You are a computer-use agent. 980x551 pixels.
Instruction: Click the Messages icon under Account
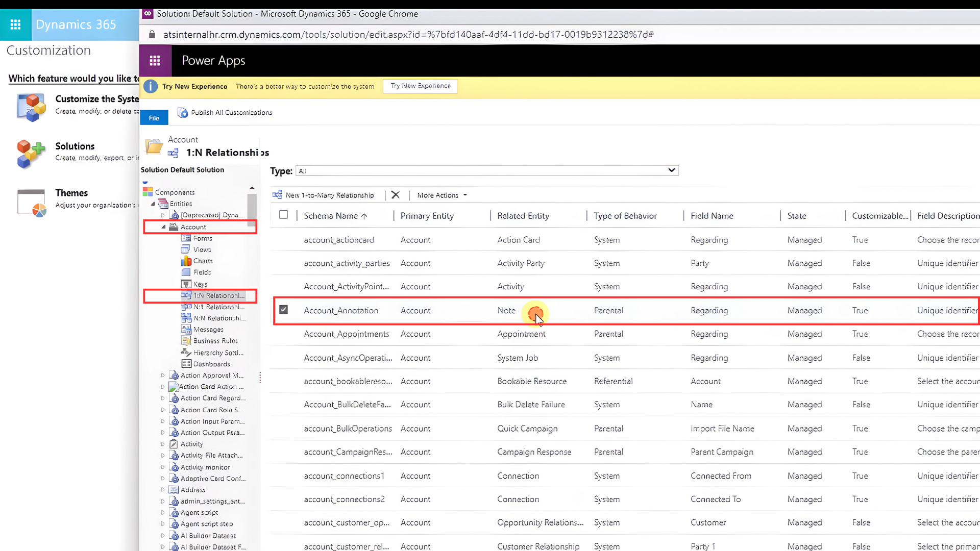[x=186, y=329]
